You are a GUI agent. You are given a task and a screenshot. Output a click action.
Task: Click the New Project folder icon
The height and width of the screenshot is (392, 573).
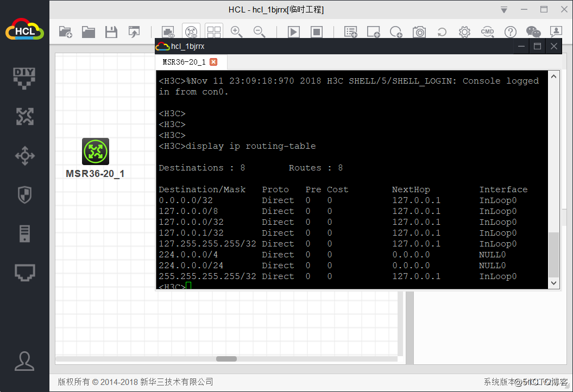pyautogui.click(x=66, y=32)
